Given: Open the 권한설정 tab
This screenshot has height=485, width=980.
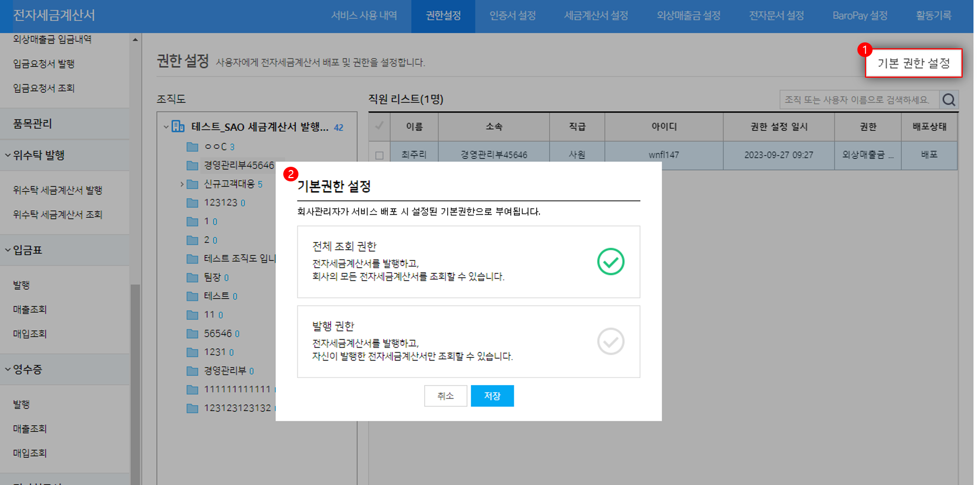Looking at the screenshot, I should 443,16.
